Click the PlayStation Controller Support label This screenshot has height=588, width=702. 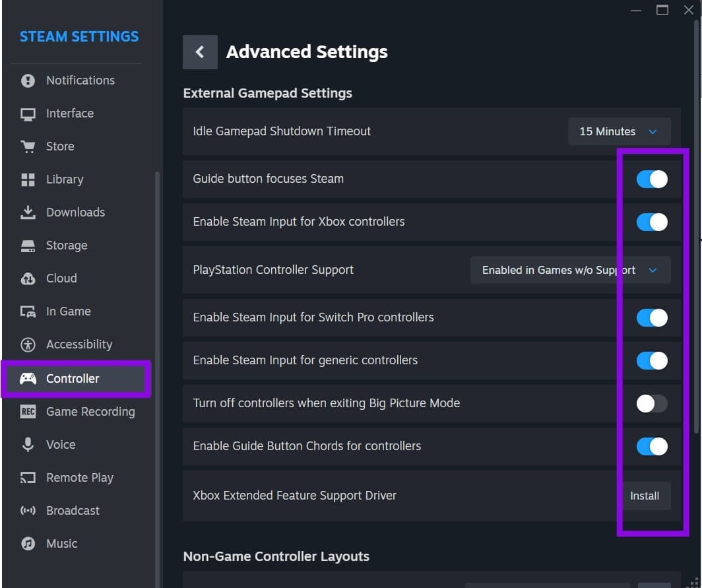tap(273, 270)
